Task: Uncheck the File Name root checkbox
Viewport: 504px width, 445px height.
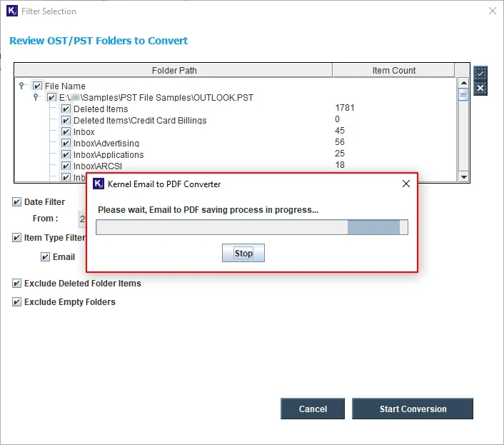Action: [37, 86]
